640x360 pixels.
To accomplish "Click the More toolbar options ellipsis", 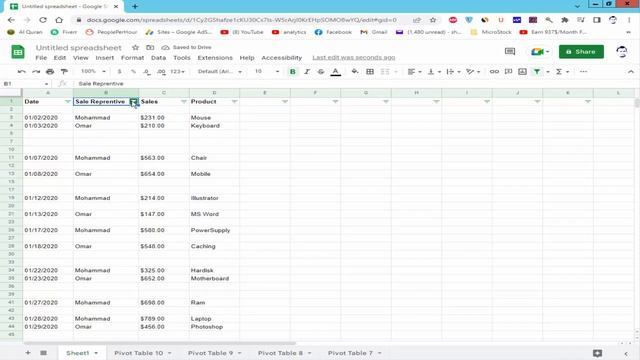I will [583, 71].
